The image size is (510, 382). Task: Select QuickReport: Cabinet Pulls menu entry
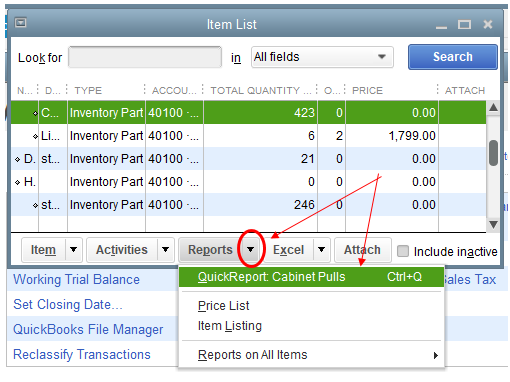pyautogui.click(x=311, y=277)
